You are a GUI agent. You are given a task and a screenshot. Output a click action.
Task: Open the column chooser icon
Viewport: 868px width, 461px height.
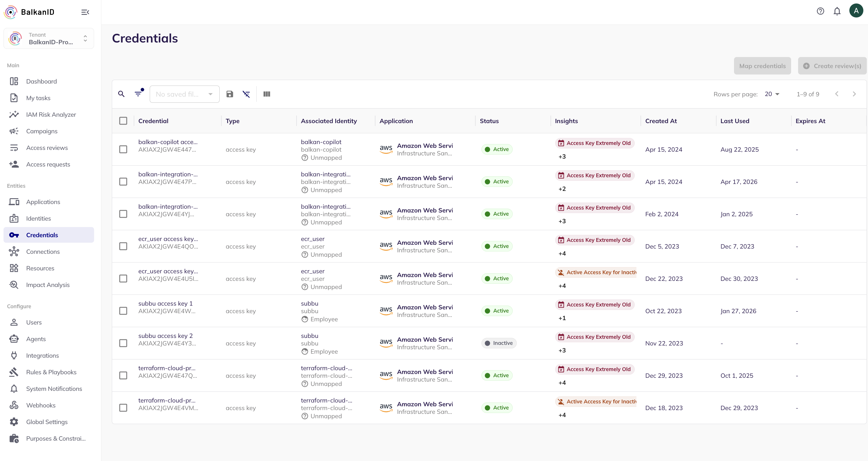tap(267, 94)
